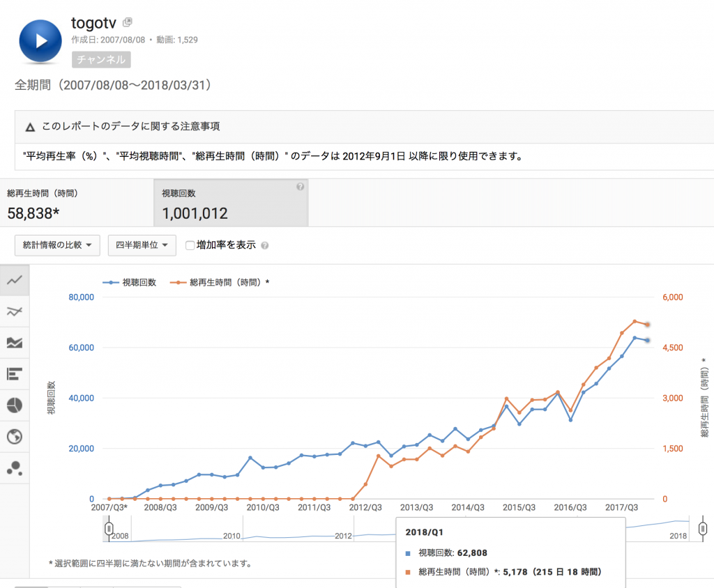714x588 pixels.
Task: Select the bubble chart icon
Action: click(15, 468)
